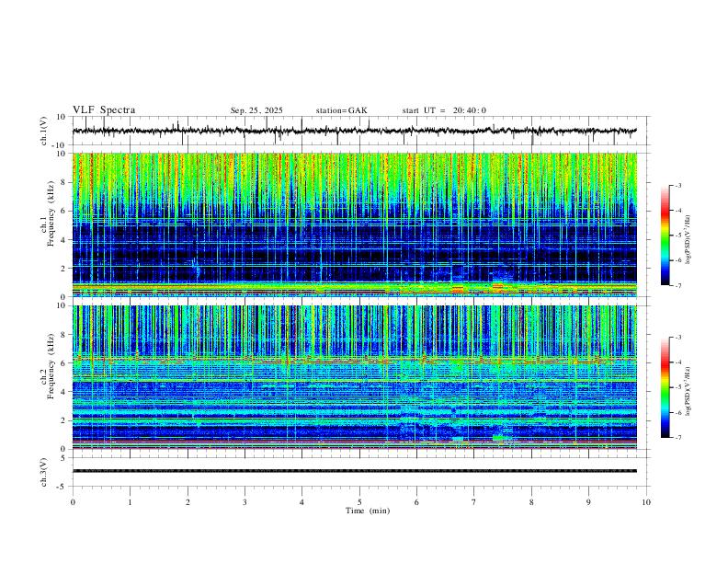Click the "4" kHz tick on ch.1 spectrogram
This screenshot has height=563, width=728.
point(63,240)
